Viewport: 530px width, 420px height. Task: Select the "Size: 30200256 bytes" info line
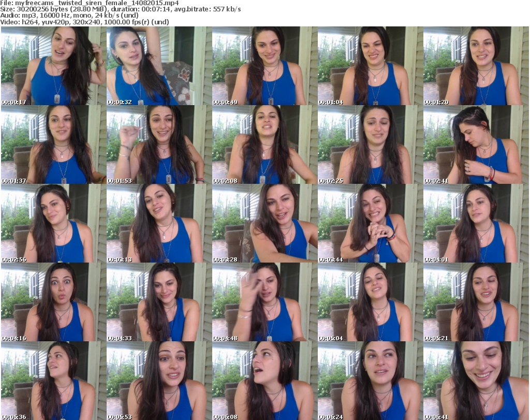click(121, 9)
